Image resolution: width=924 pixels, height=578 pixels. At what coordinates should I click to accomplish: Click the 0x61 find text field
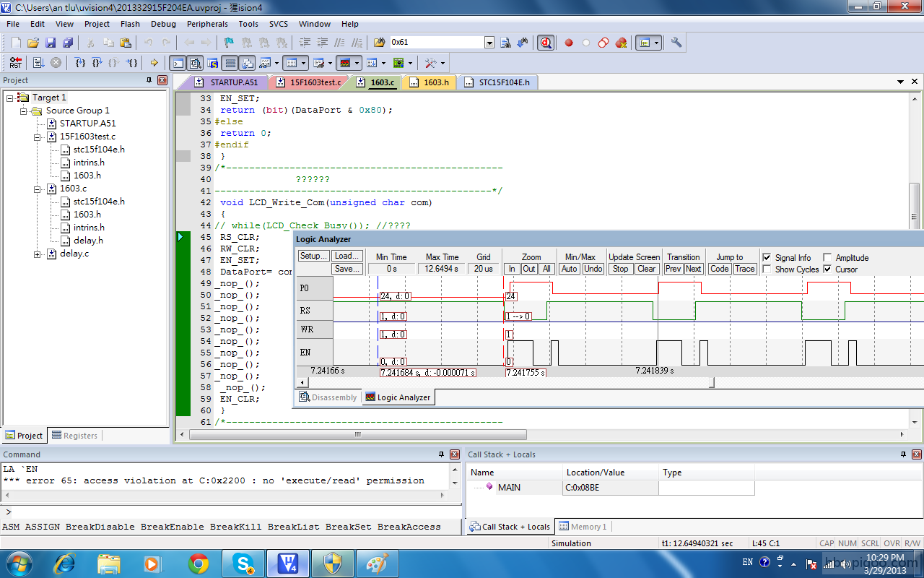click(437, 43)
